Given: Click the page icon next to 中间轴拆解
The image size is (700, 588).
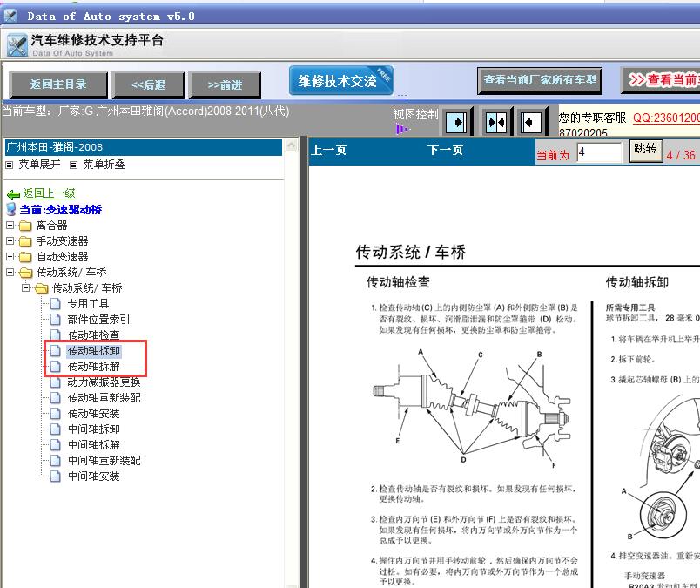Looking at the screenshot, I should (56, 444).
